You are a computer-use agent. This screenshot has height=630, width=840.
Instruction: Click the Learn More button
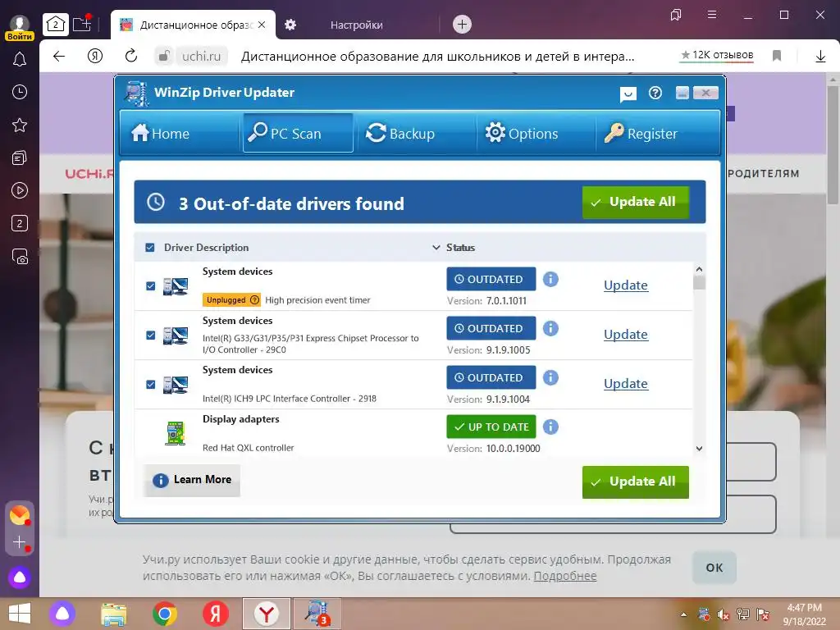(x=192, y=480)
